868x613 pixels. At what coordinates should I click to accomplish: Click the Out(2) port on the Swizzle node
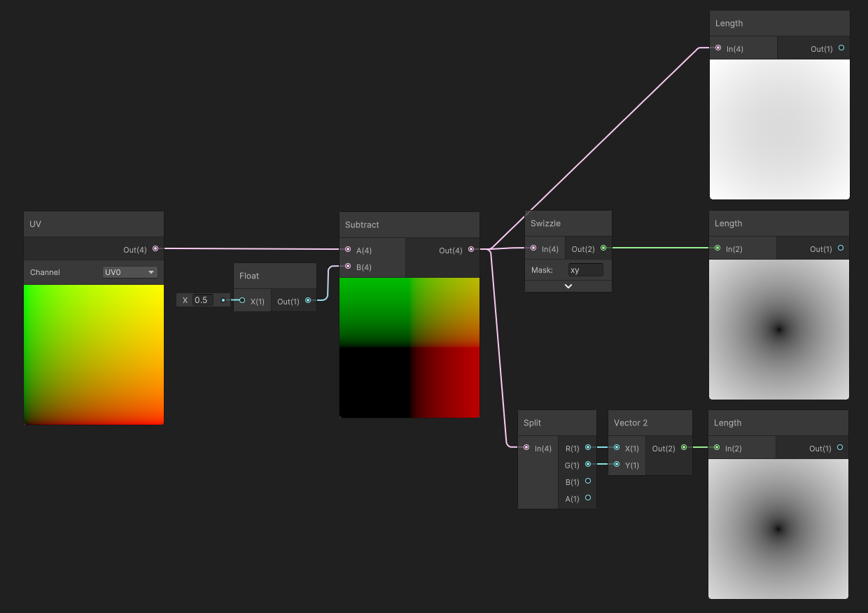pyautogui.click(x=603, y=248)
